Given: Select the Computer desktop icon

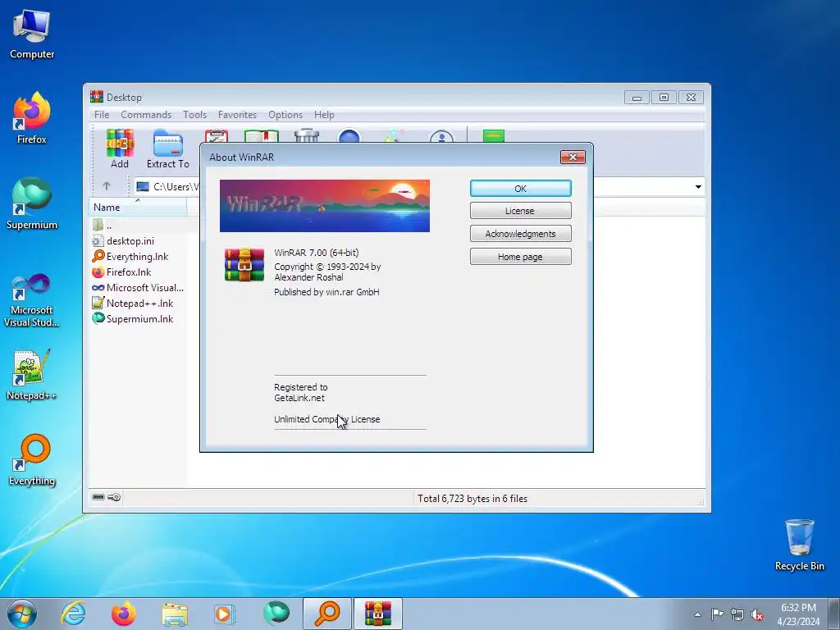Looking at the screenshot, I should tap(32, 34).
